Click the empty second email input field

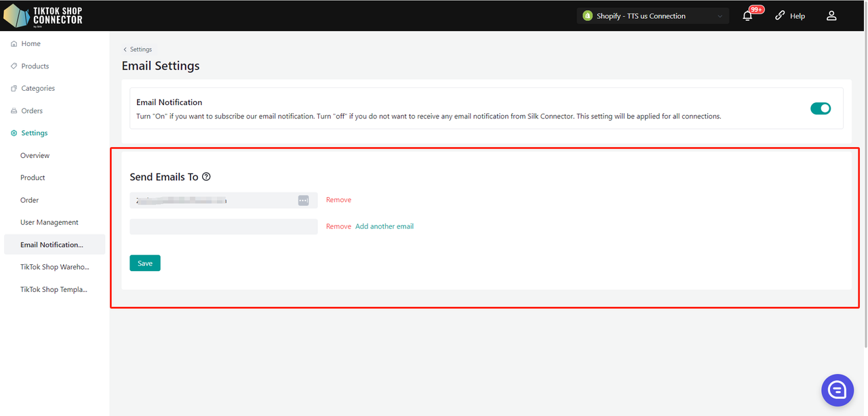pos(223,226)
